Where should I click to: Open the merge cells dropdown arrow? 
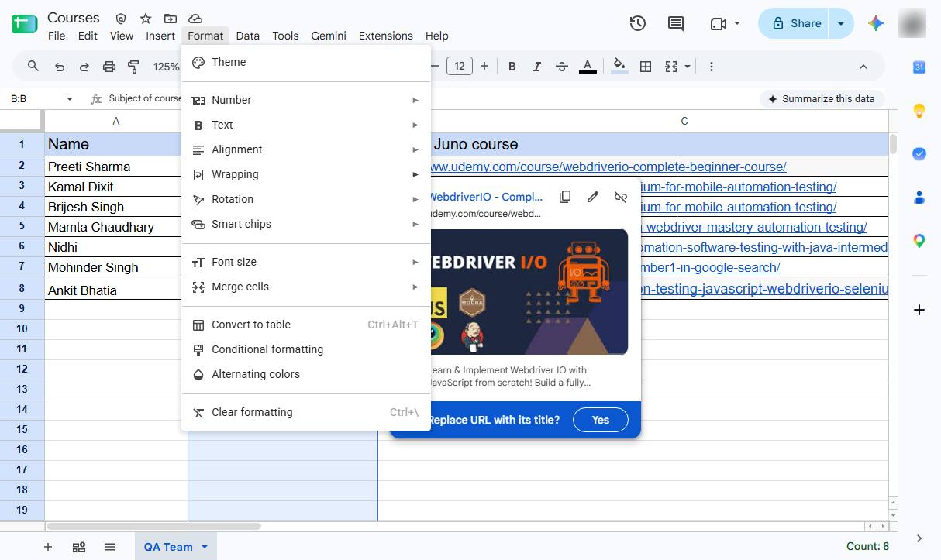pyautogui.click(x=687, y=67)
